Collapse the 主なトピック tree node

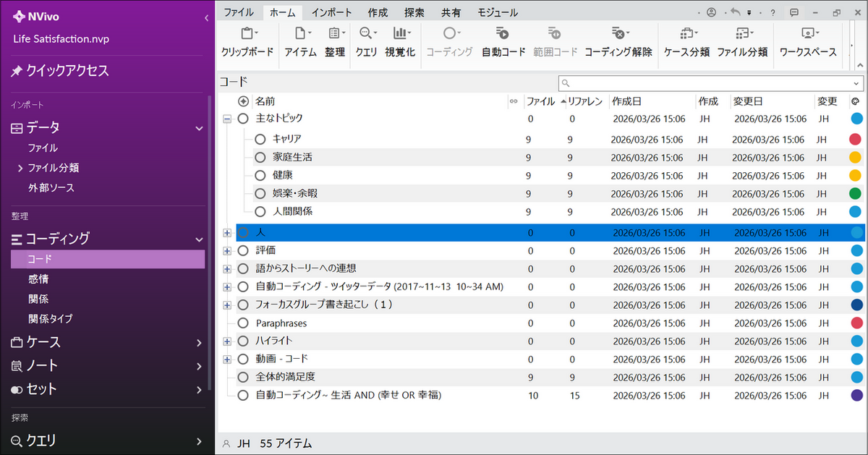(227, 119)
